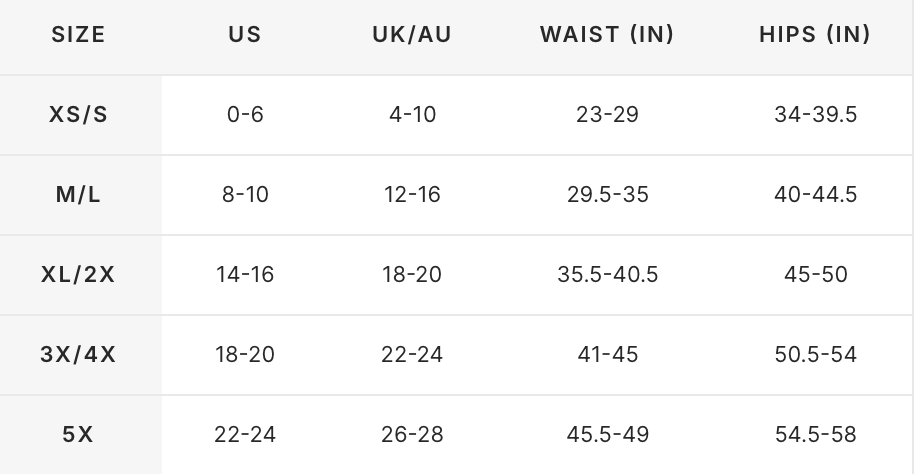Select the UK/AU column header
This screenshot has height=474, width=914.
412,34
